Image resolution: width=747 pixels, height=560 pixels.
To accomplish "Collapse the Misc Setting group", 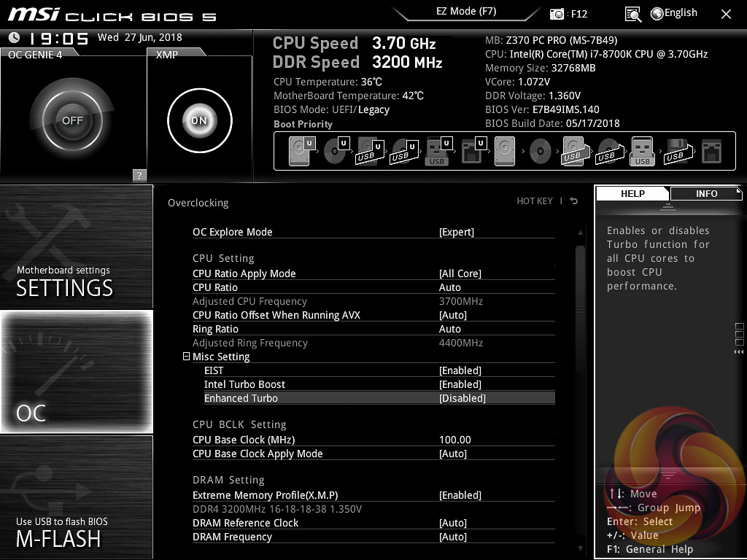I will point(186,357).
